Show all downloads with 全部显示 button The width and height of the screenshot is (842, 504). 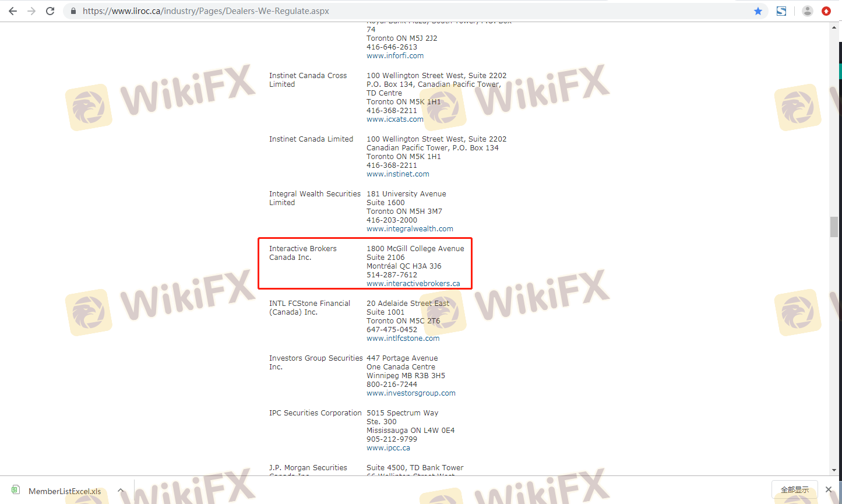click(x=795, y=490)
